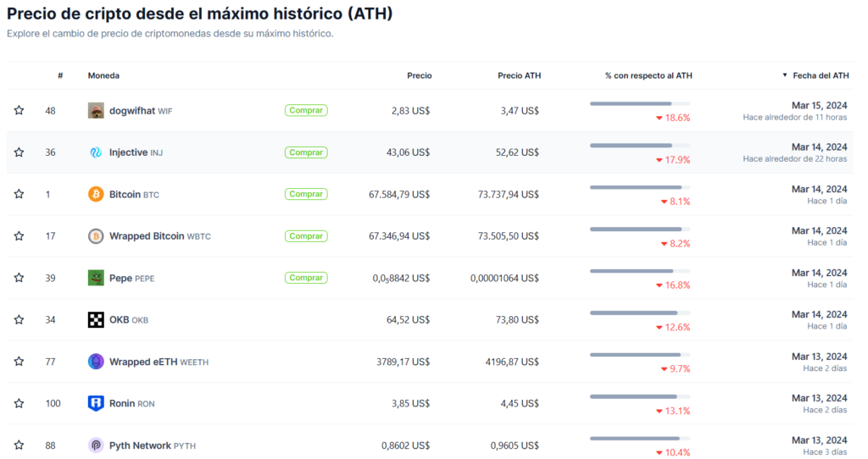The width and height of the screenshot is (868, 459).
Task: Toggle favorite star for dogwifhat
Action: point(19,111)
